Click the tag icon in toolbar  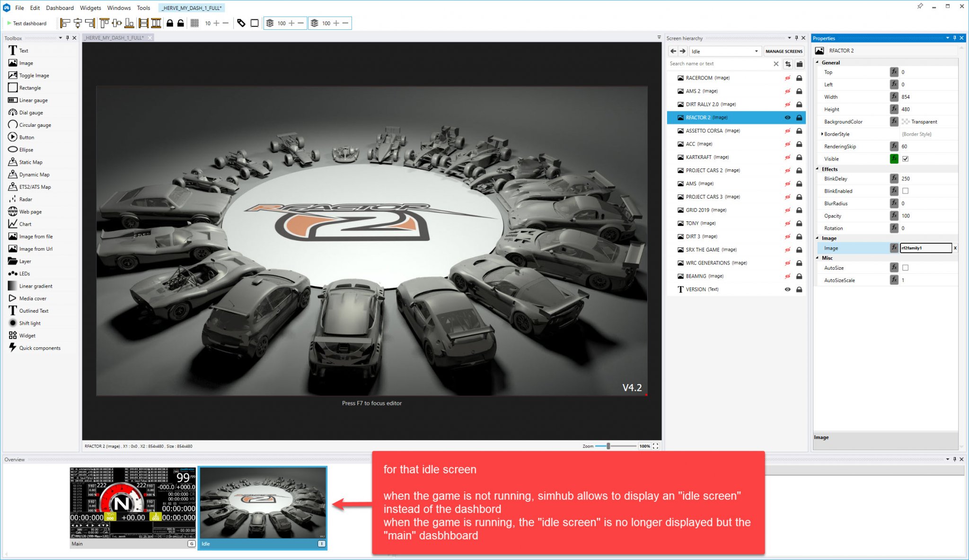pyautogui.click(x=241, y=23)
